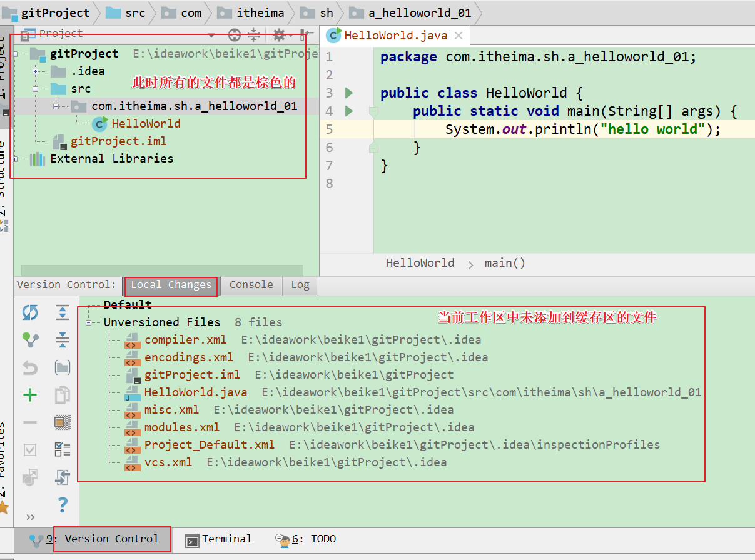Switch to the Console tab

(251, 285)
